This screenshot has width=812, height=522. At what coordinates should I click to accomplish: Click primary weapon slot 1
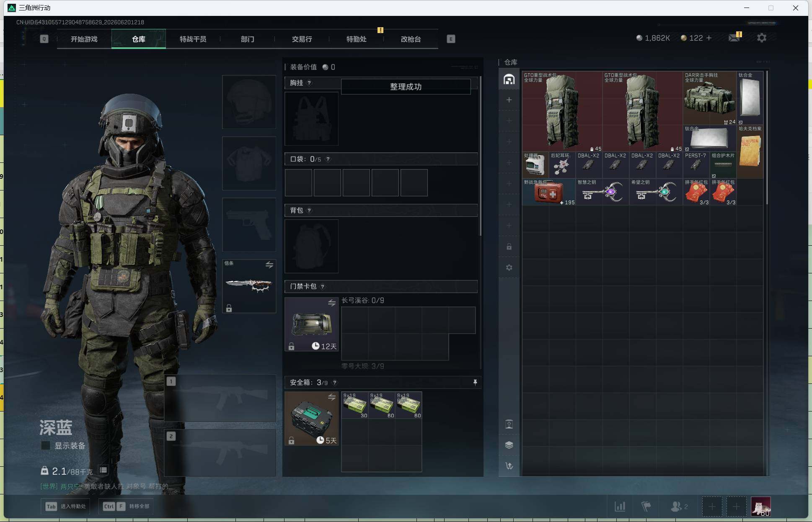point(220,398)
